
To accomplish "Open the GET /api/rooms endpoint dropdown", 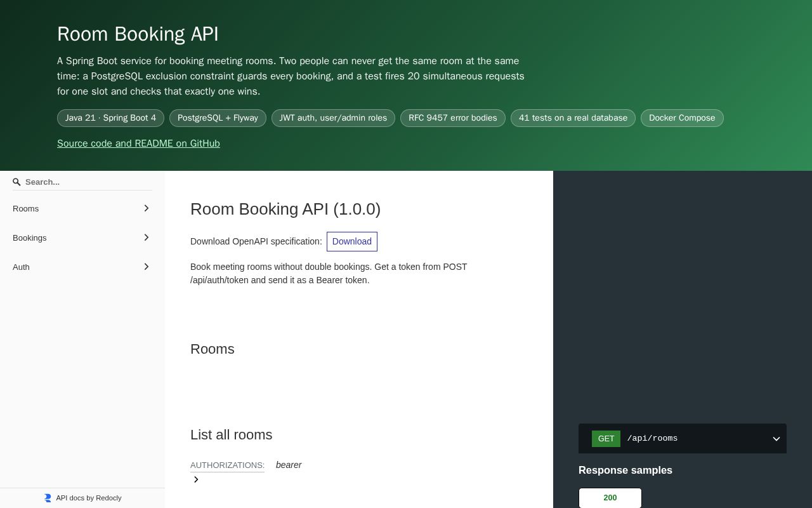I will point(776,439).
